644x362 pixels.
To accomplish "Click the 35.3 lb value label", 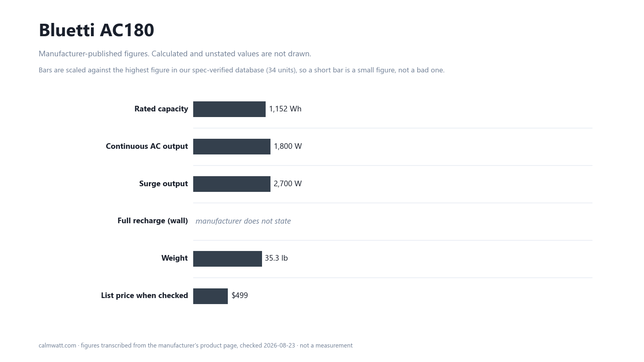I will pyautogui.click(x=276, y=258).
